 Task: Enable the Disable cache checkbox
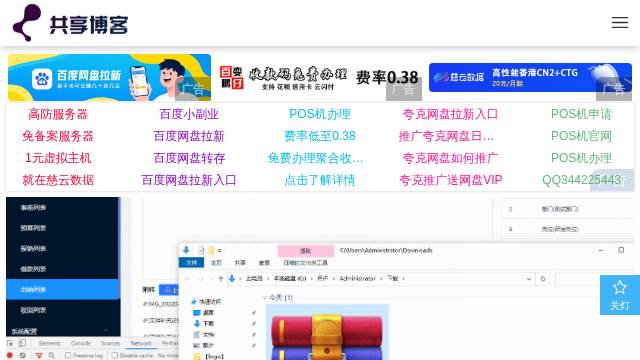coord(115,356)
